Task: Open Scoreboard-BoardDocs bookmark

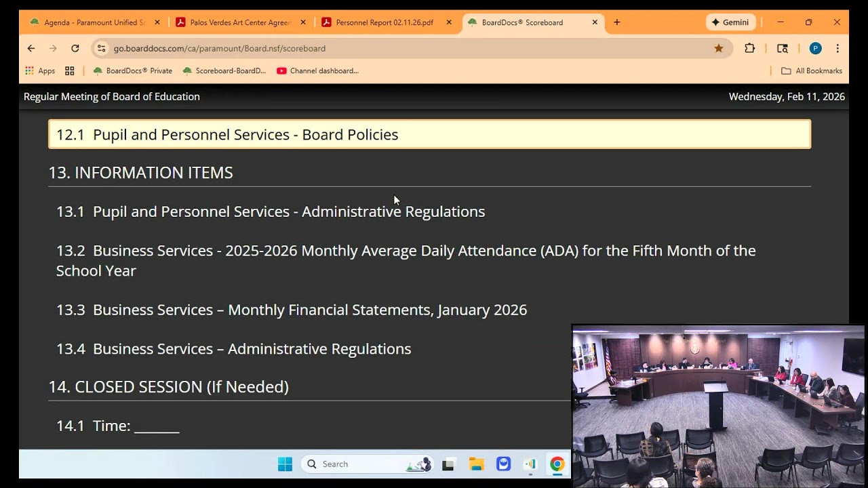Action: (224, 70)
